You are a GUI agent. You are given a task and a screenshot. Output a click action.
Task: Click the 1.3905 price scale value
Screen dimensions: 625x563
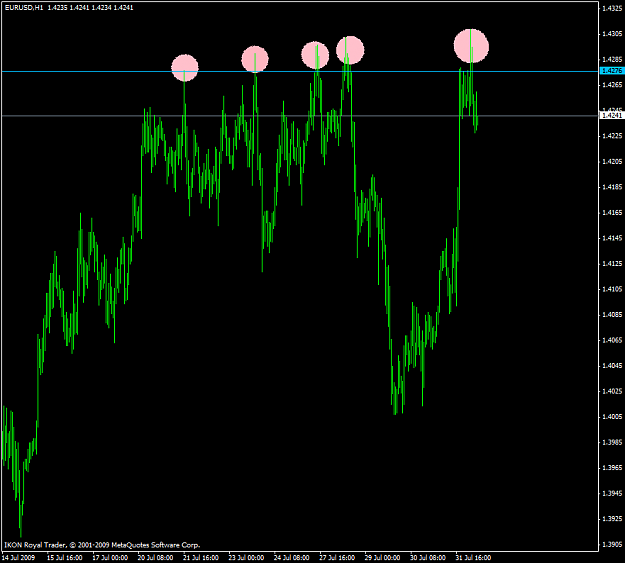coord(612,544)
